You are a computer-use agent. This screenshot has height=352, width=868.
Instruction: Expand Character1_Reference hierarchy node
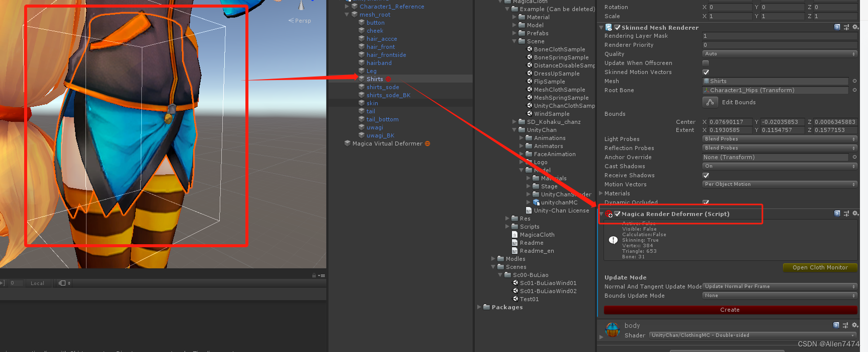[x=347, y=7]
